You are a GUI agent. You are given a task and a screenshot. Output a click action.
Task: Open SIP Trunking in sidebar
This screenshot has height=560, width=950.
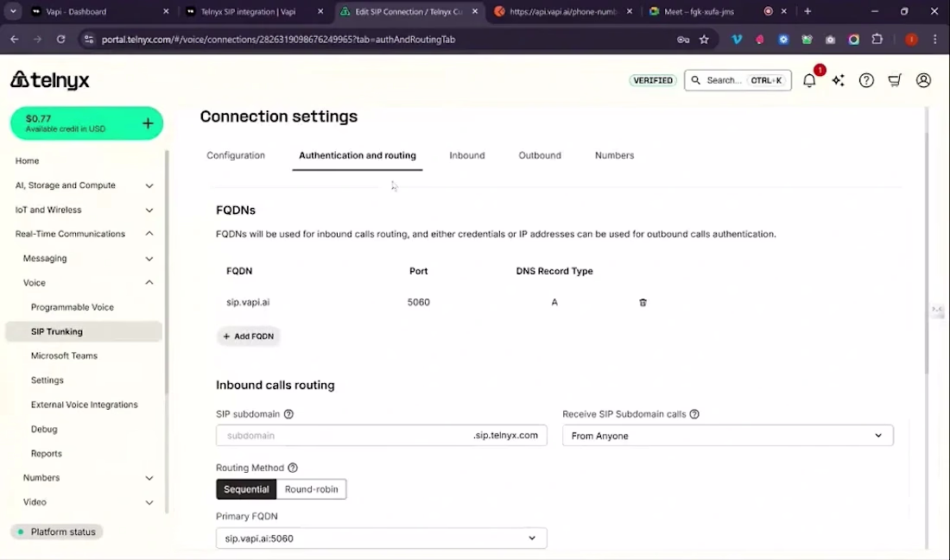coord(84,331)
